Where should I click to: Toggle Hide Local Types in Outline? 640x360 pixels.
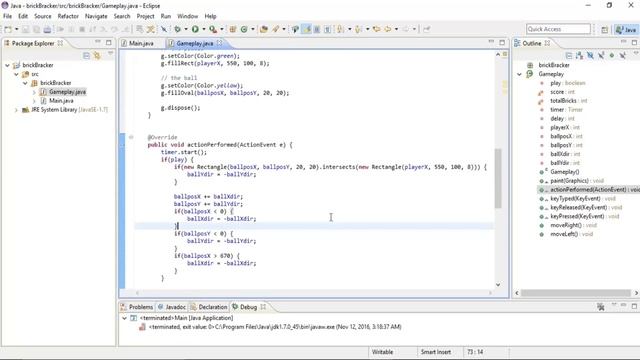[x=622, y=55]
